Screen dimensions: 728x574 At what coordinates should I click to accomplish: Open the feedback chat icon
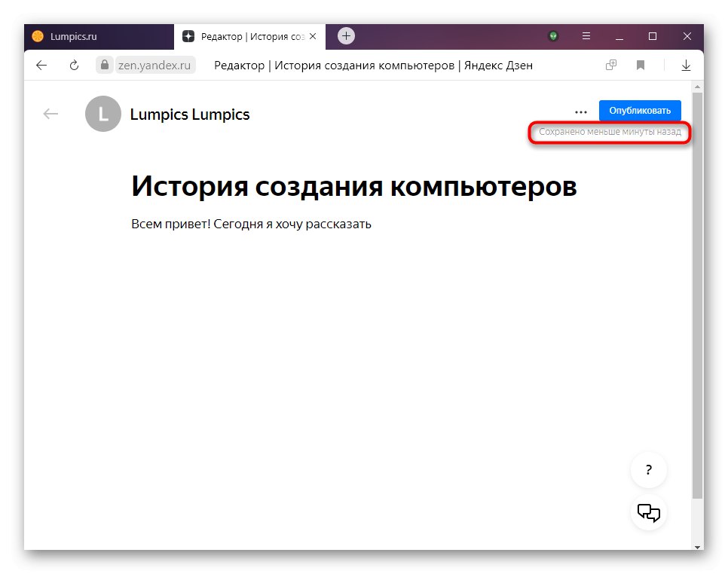(x=648, y=513)
